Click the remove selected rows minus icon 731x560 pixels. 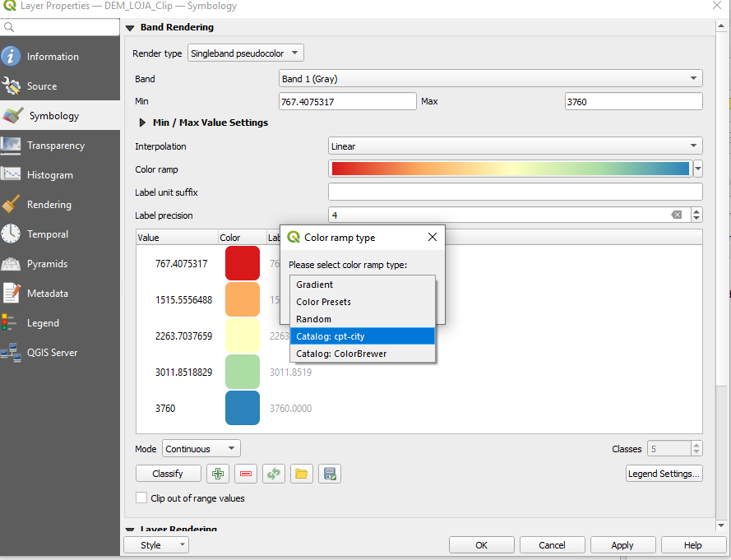click(x=246, y=474)
